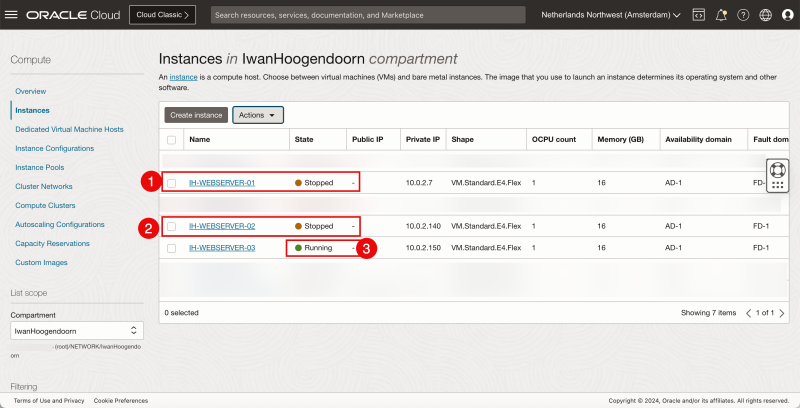Open the user profile avatar menu

pyautogui.click(x=787, y=15)
